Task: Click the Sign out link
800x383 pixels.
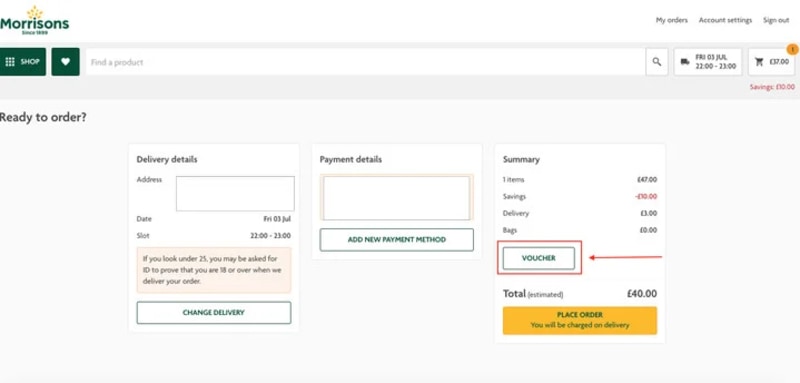Action: coord(776,20)
